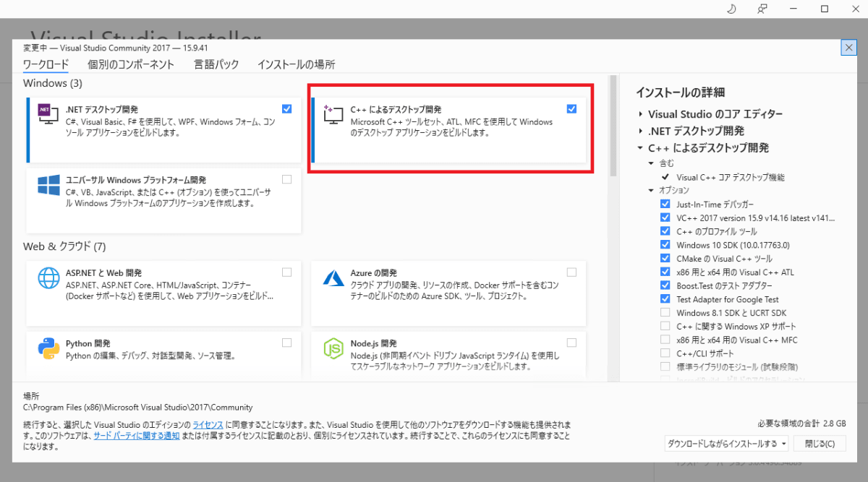Uncheck VC++ 2017 version 15.9 v14.16 option
The image size is (868, 482).
coord(665,217)
